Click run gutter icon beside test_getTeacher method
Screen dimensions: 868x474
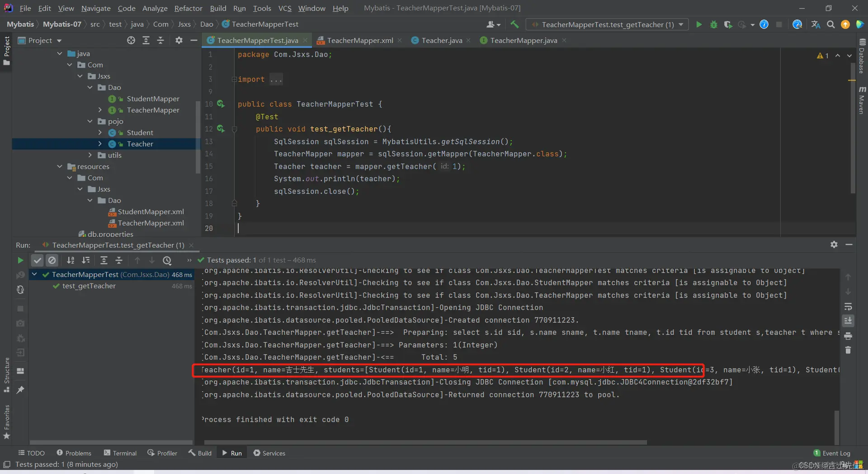(221, 129)
